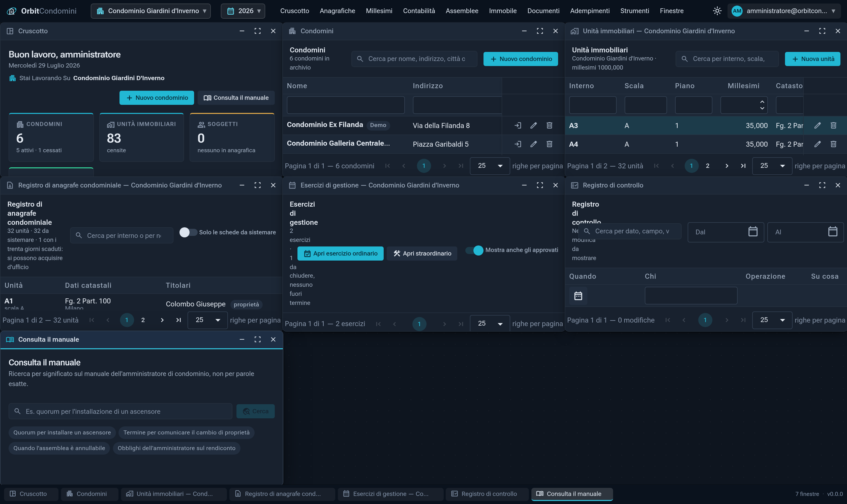The width and height of the screenshot is (847, 504).
Task: Toggle Mostra anche gli approvati switch
Action: [474, 250]
